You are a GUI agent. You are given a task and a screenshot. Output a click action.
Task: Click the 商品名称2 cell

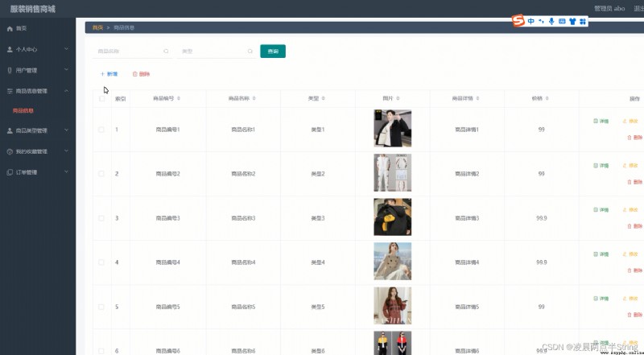[243, 174]
